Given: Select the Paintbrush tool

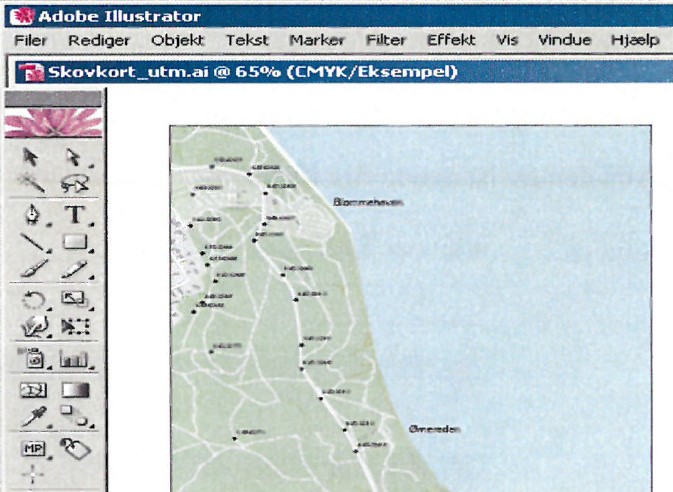Looking at the screenshot, I should pyautogui.click(x=33, y=267).
